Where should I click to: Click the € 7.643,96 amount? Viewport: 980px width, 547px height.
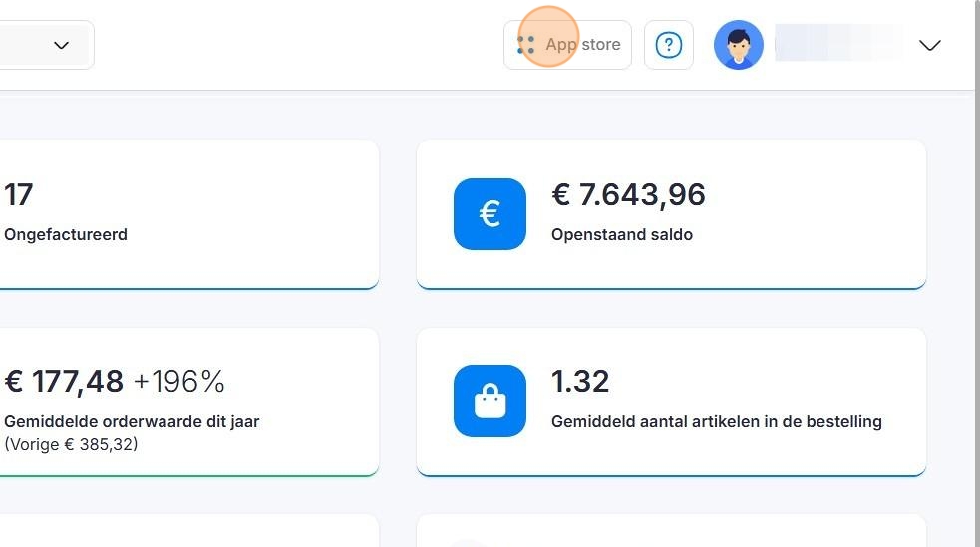(628, 195)
